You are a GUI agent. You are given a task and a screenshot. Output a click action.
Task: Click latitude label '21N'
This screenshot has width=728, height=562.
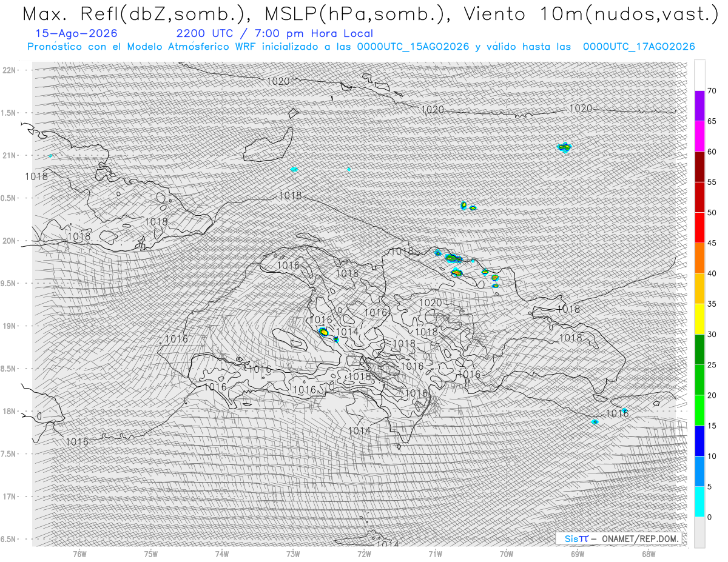click(8, 155)
